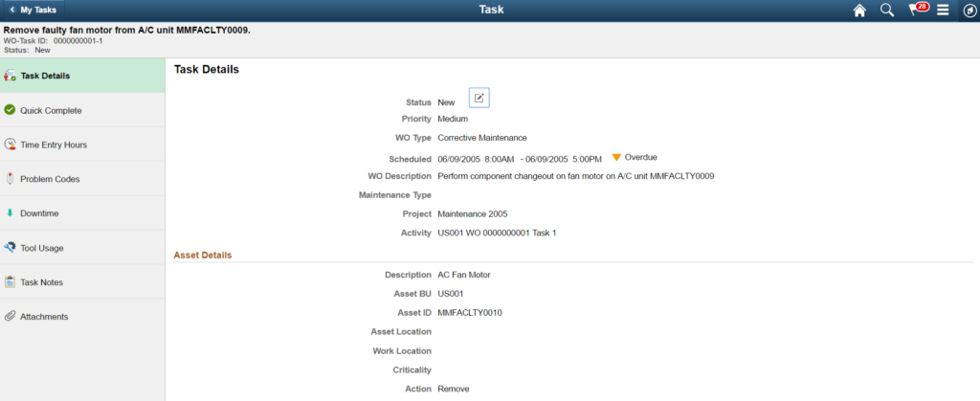Click the edit Status pencil icon

(x=479, y=98)
